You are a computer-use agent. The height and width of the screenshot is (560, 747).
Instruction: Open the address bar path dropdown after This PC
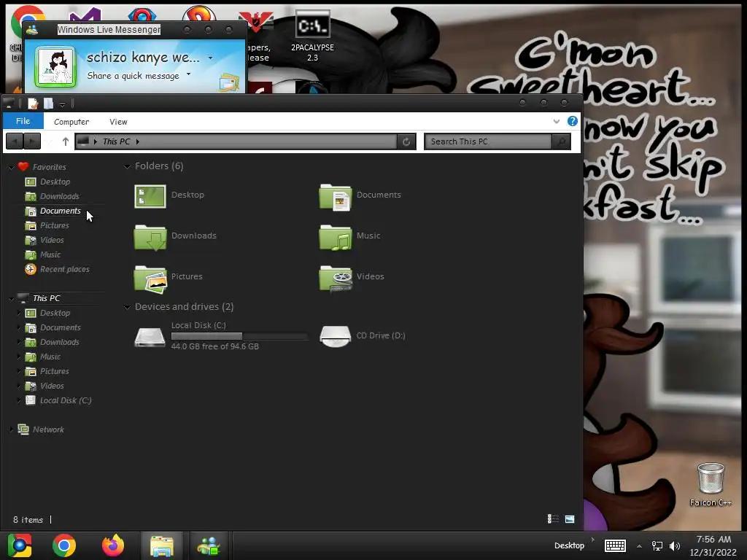tap(138, 141)
